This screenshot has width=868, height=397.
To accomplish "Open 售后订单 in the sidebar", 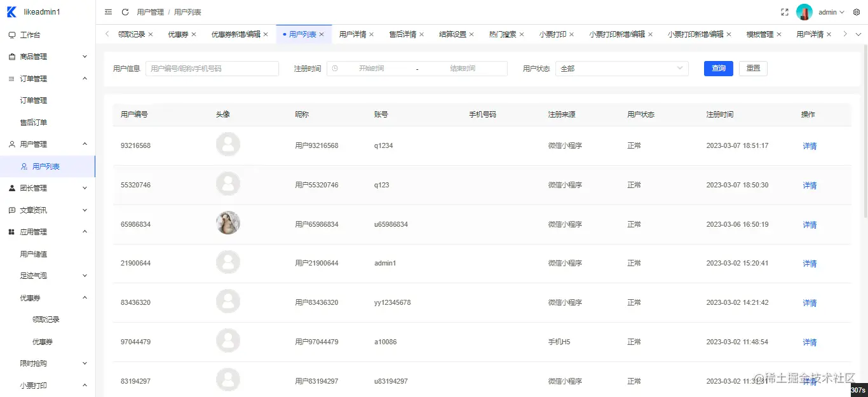I will click(x=34, y=123).
